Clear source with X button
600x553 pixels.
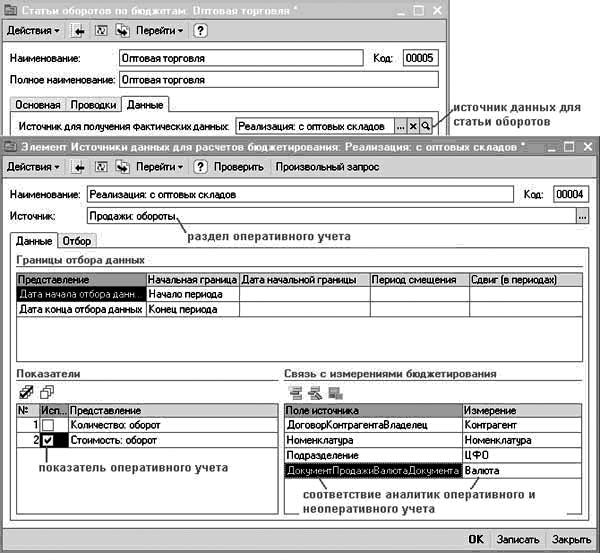pos(413,126)
